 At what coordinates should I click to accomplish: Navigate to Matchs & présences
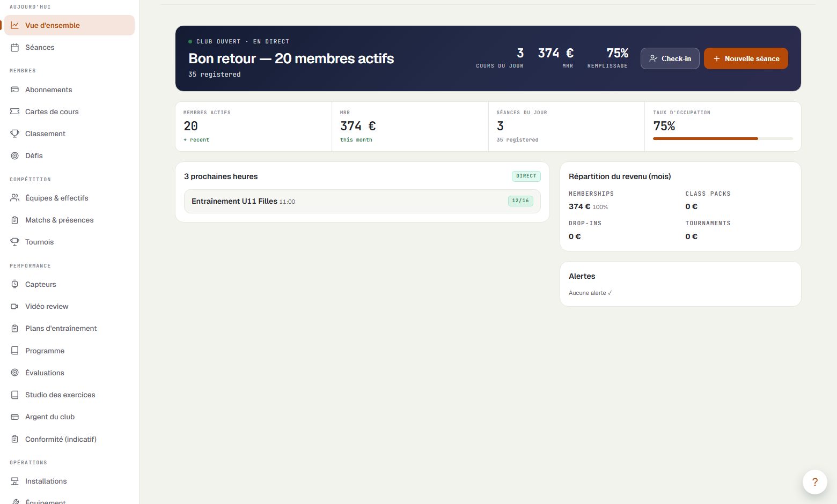(x=69, y=220)
